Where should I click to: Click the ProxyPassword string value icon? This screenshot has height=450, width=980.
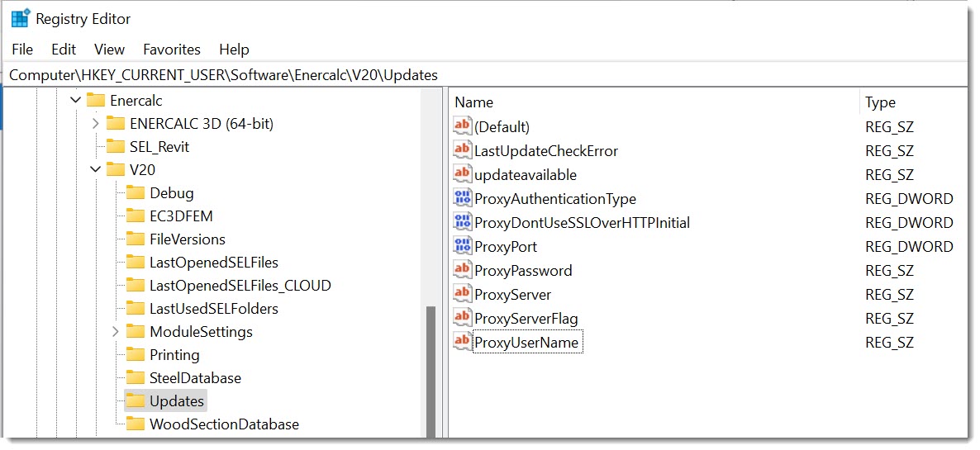(x=462, y=270)
